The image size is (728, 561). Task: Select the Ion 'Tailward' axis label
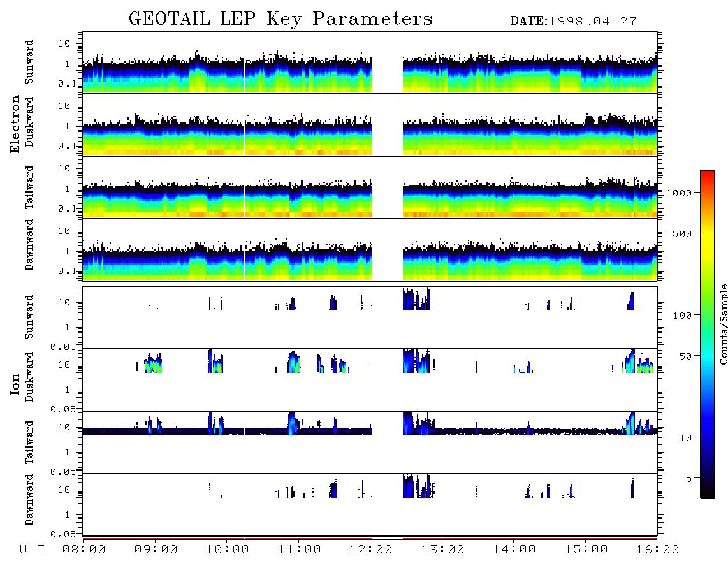[29, 442]
